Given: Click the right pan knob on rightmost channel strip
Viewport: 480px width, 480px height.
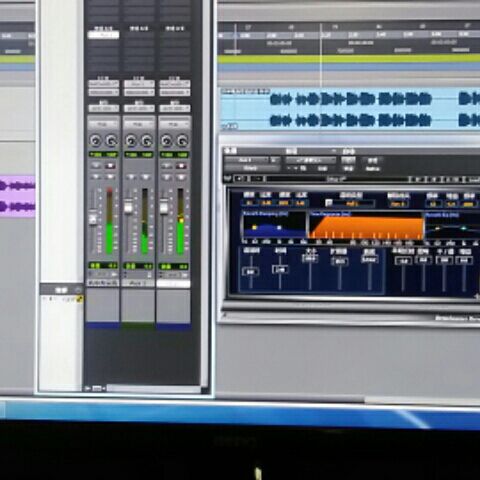Looking at the screenshot, I should pos(182,141).
